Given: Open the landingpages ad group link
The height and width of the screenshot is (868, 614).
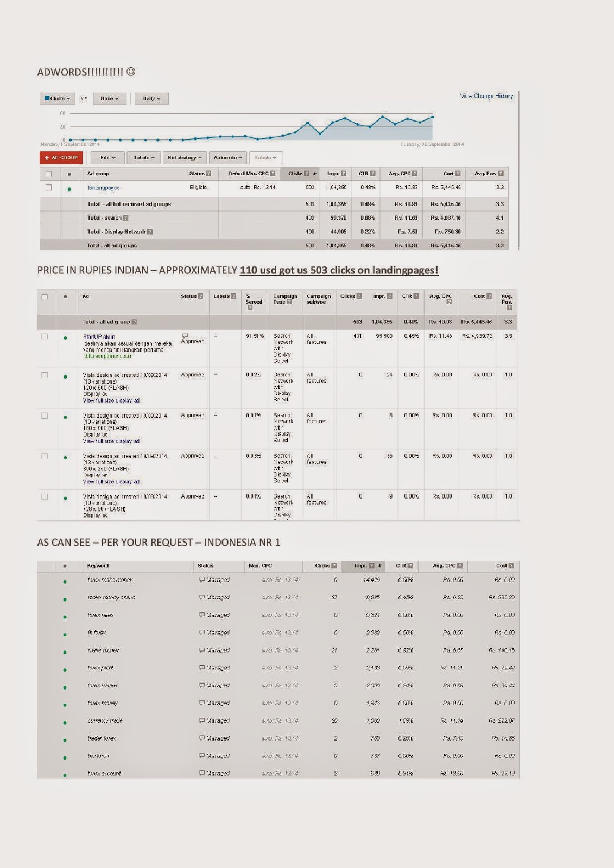Looking at the screenshot, I should [x=104, y=188].
